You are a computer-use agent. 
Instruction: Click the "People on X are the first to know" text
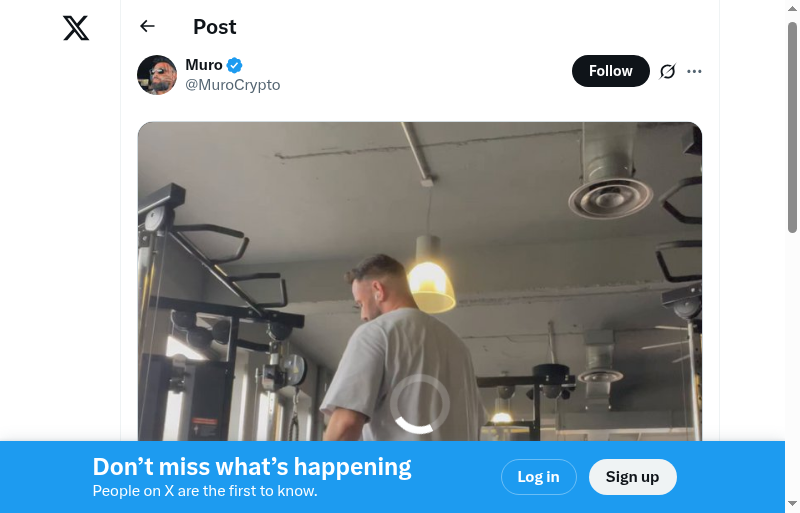pos(205,491)
